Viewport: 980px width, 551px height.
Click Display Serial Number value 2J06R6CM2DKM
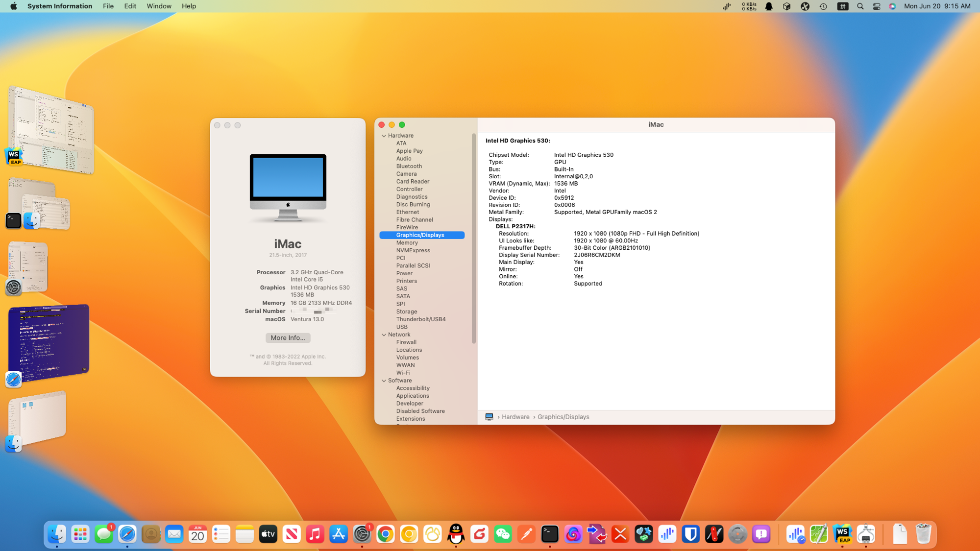(597, 255)
